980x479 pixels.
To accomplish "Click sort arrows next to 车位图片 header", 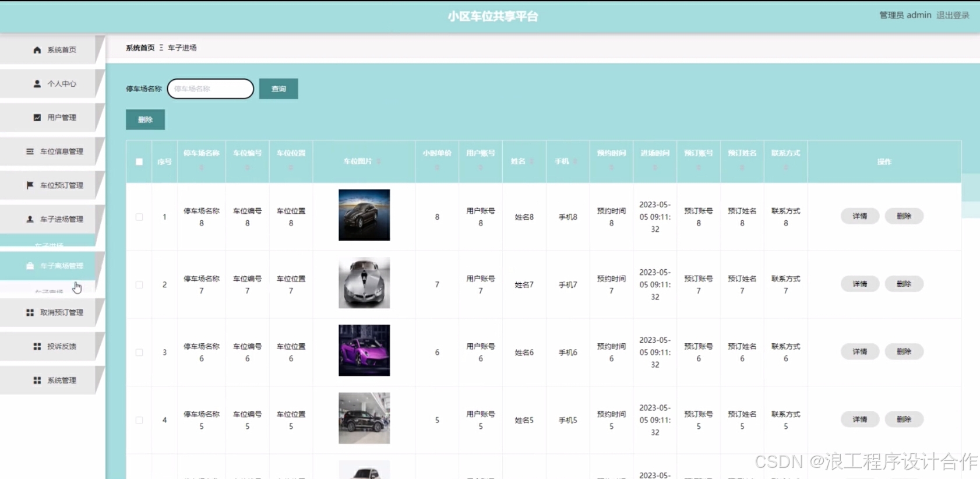I will tap(379, 161).
